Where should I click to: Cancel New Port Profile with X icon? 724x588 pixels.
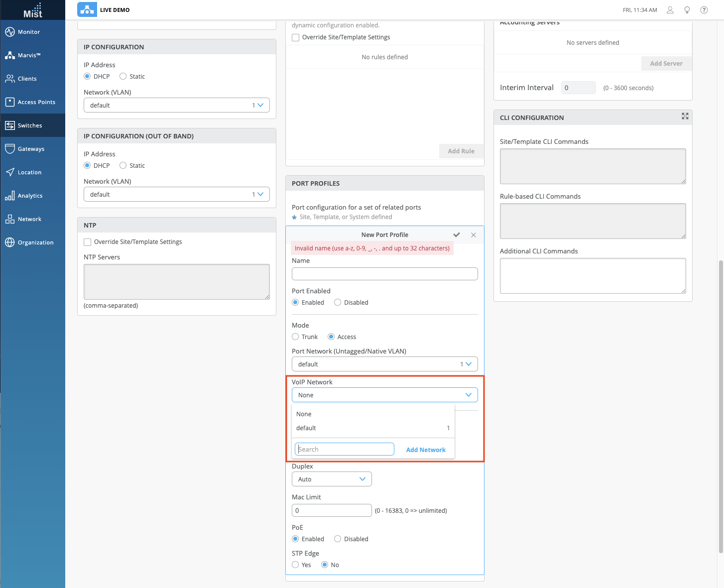pyautogui.click(x=474, y=235)
